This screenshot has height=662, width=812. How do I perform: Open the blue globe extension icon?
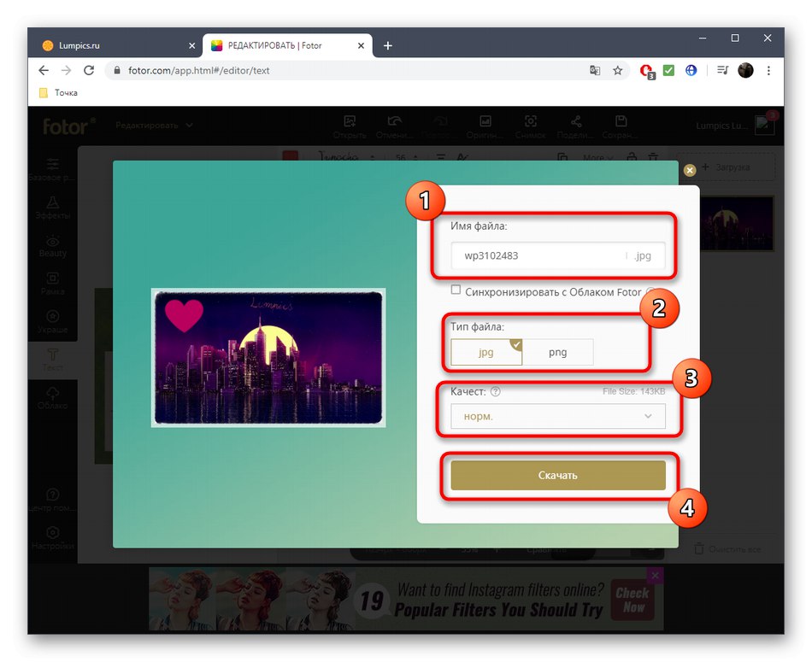click(691, 70)
